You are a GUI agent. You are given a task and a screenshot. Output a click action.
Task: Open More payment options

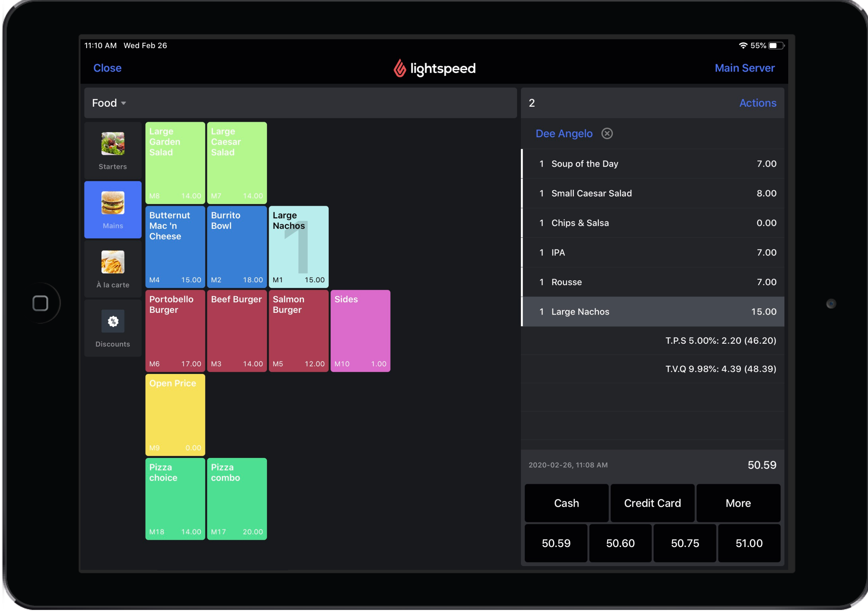[x=738, y=503]
